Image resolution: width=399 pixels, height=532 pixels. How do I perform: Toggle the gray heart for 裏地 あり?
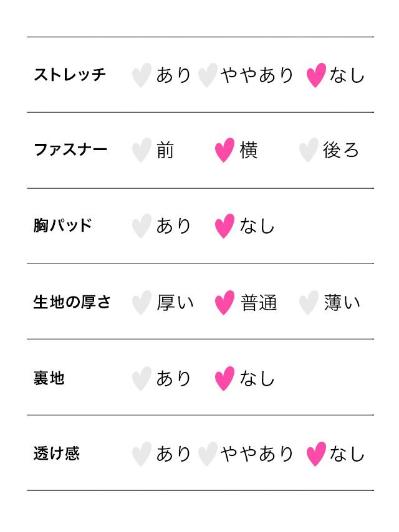[x=142, y=378]
